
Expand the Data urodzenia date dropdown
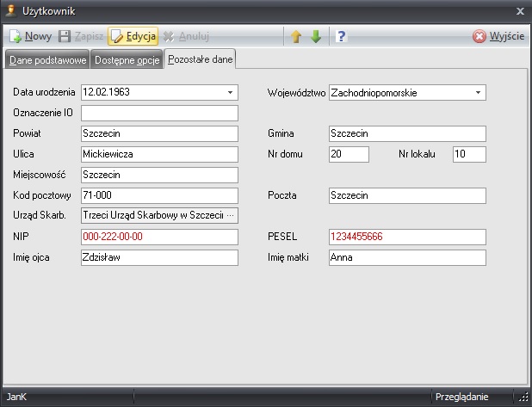click(x=230, y=92)
